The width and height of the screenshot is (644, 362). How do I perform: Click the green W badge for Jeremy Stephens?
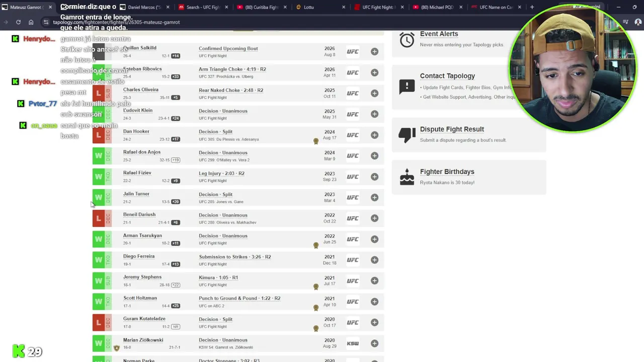pyautogui.click(x=98, y=281)
